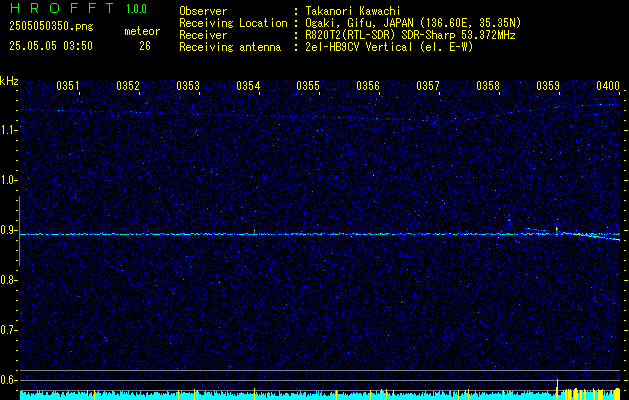629x400 pixels.
Task: Click the HROFFT program title
Action: (63, 8)
